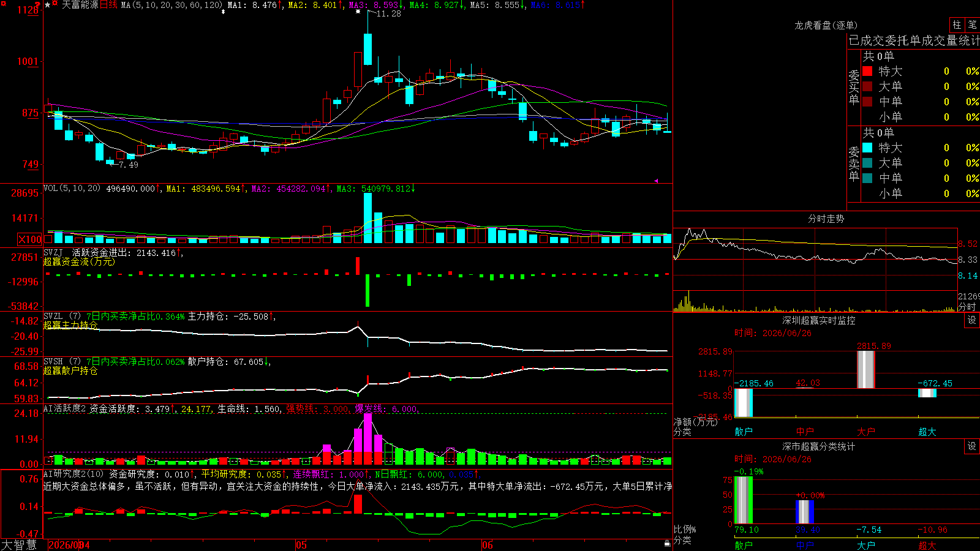
Task: Click the 散户 -2185.46 bar in 深圳超赢实时监控
Action: coord(744,403)
